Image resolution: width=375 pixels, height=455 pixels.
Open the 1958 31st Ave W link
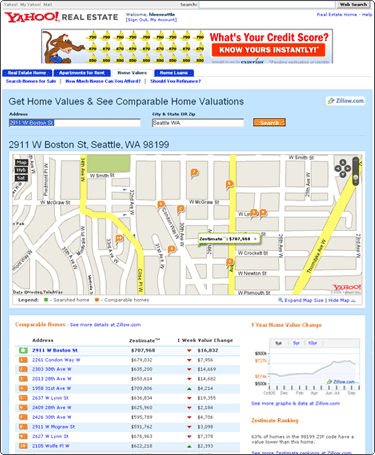(52, 388)
